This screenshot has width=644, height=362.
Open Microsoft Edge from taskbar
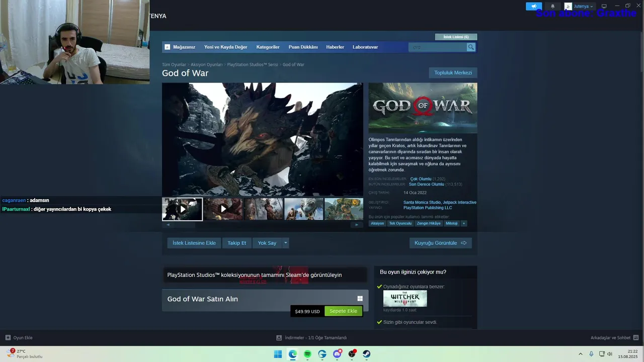[293, 354]
